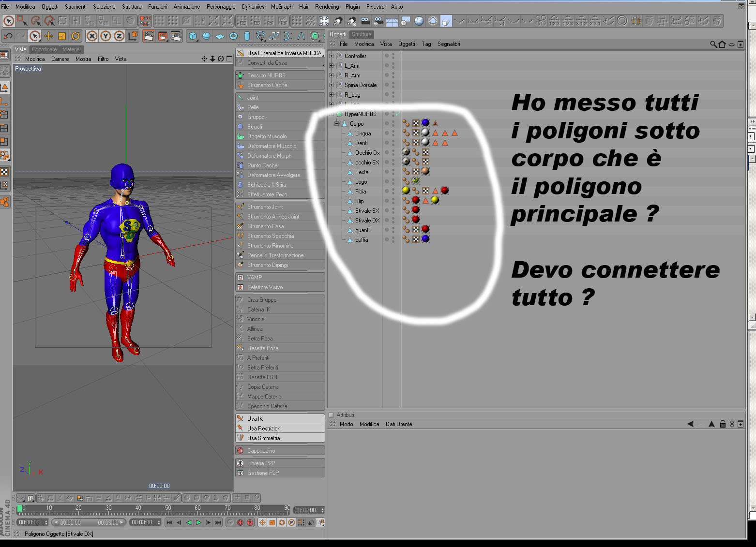
Task: Switch to the Struttura tab
Action: point(362,34)
